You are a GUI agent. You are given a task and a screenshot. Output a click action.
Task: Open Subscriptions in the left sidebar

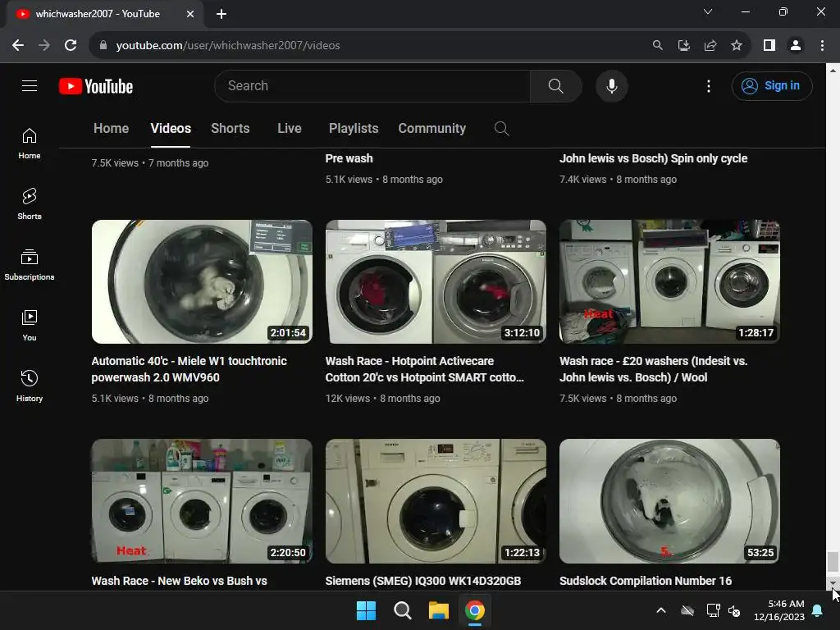coord(30,265)
